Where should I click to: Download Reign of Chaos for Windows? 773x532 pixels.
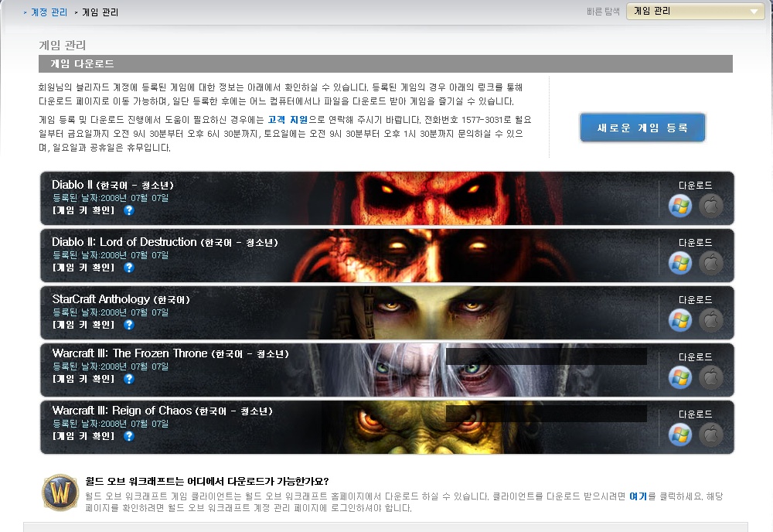[x=679, y=435]
